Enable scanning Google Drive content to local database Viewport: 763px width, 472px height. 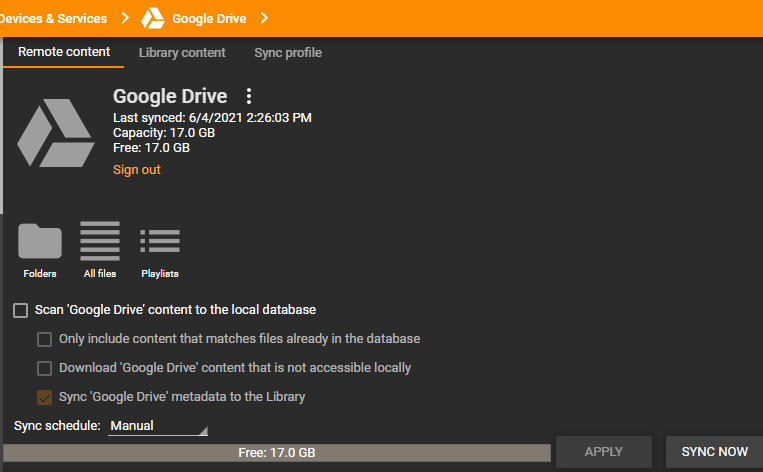tap(21, 310)
